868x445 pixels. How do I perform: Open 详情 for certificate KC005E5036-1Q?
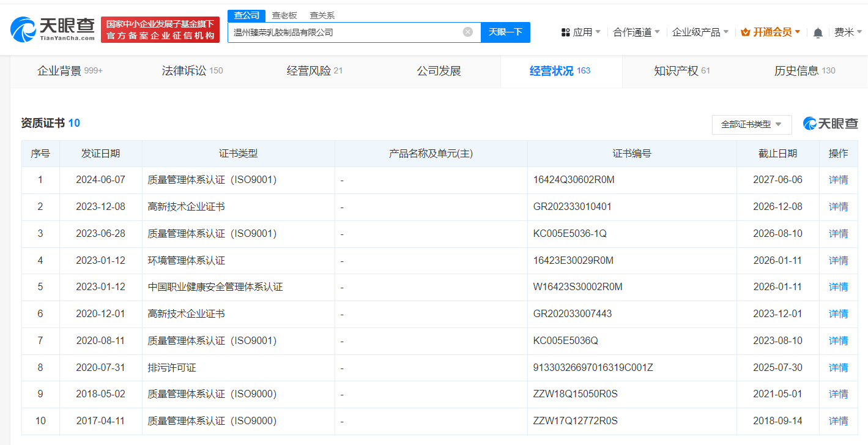click(x=838, y=234)
